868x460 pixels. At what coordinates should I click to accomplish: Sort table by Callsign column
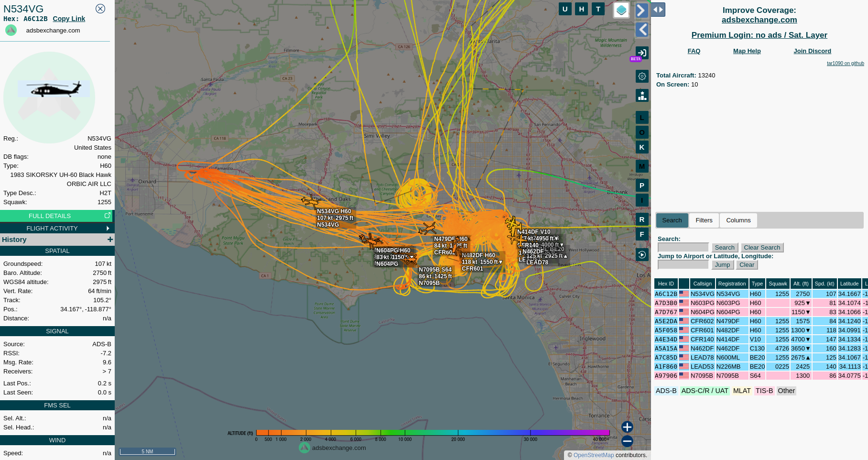tap(702, 284)
